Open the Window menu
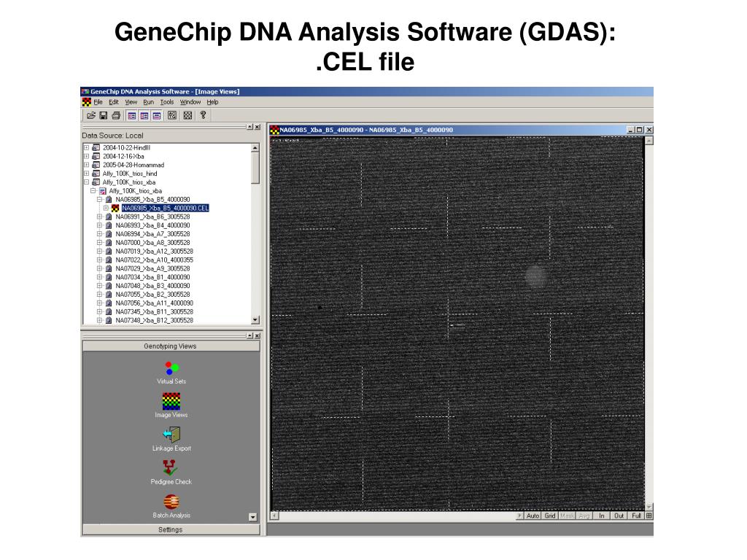This screenshot has height=560, width=747. [x=190, y=102]
